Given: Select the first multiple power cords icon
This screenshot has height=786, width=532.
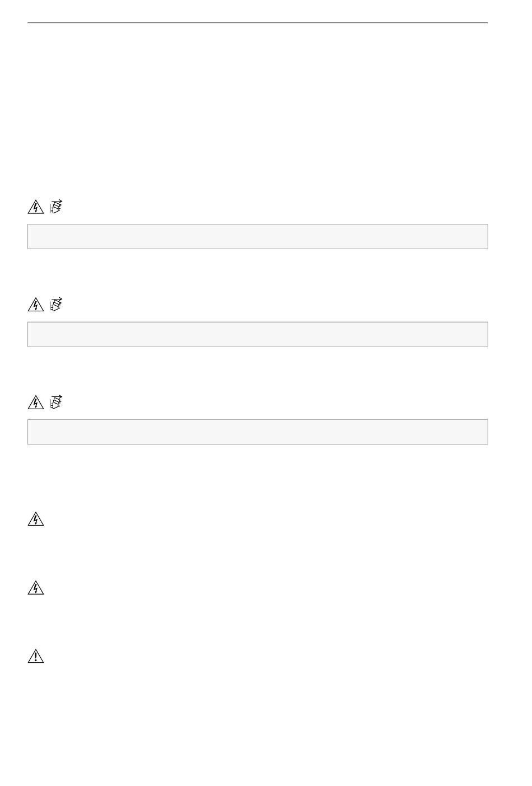Looking at the screenshot, I should click(x=56, y=207).
